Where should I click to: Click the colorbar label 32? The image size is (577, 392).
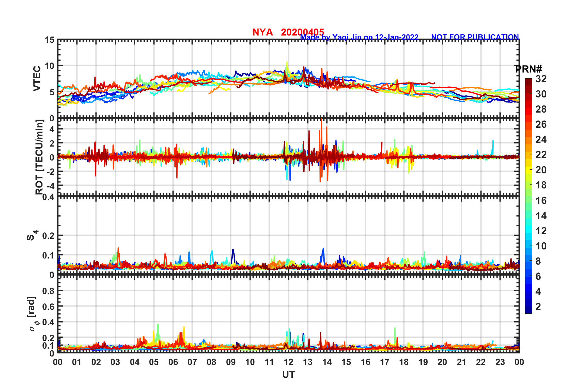point(541,79)
